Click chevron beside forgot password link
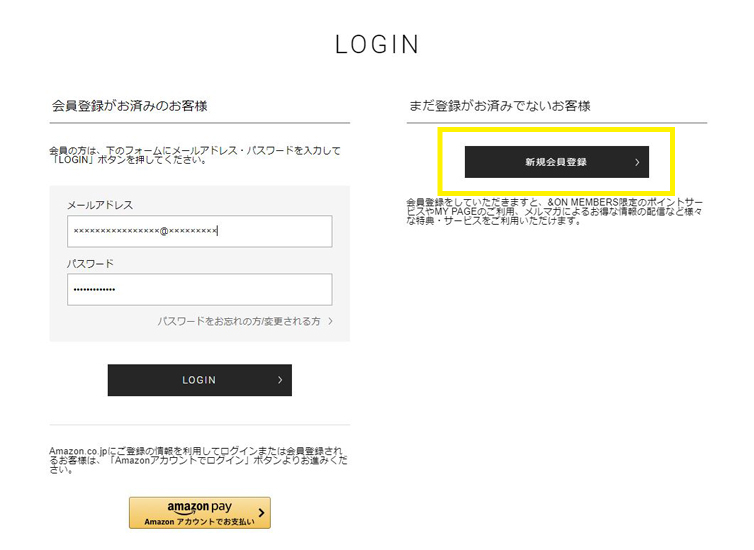 pos(330,322)
